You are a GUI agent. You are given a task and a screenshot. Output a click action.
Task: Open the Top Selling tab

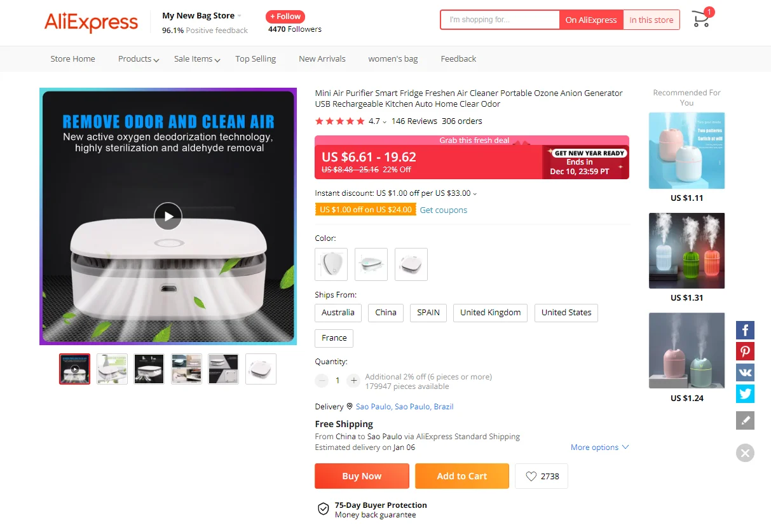[x=256, y=59]
